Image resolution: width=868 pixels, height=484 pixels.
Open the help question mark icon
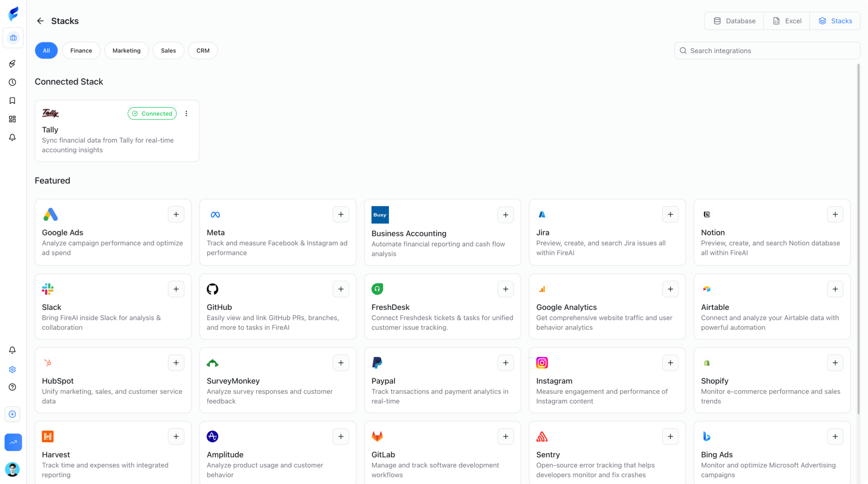click(x=13, y=387)
